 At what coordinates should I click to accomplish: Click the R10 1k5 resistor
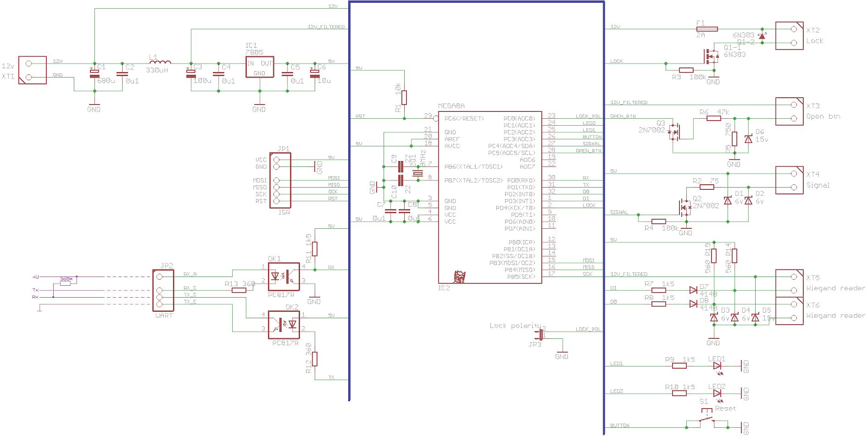tap(679, 393)
